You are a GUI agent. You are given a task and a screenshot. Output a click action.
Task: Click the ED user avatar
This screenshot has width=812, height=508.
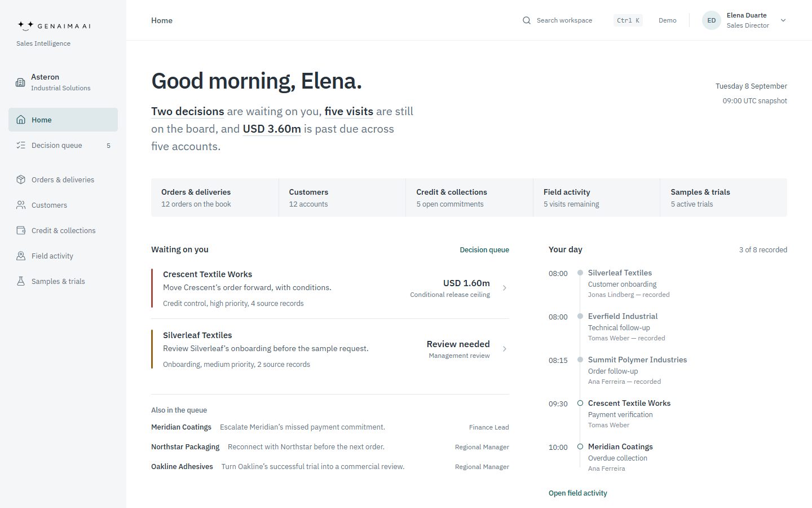click(x=712, y=20)
